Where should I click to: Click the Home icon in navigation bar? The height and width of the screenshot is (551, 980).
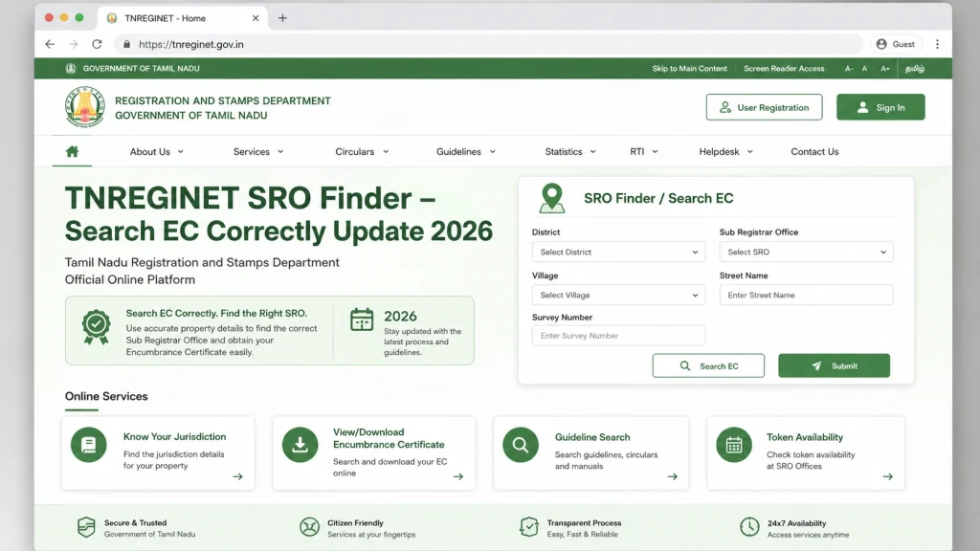(72, 151)
